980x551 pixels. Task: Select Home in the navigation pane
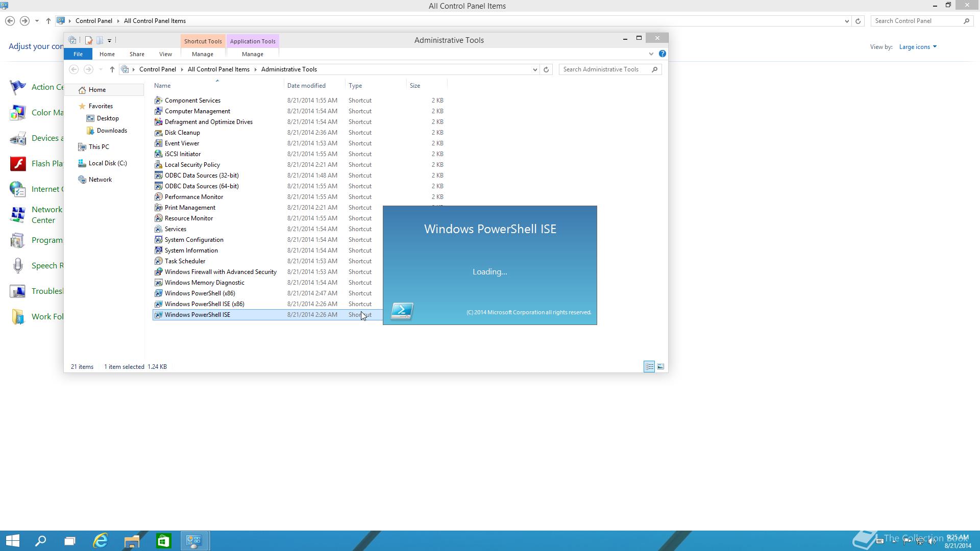click(97, 90)
